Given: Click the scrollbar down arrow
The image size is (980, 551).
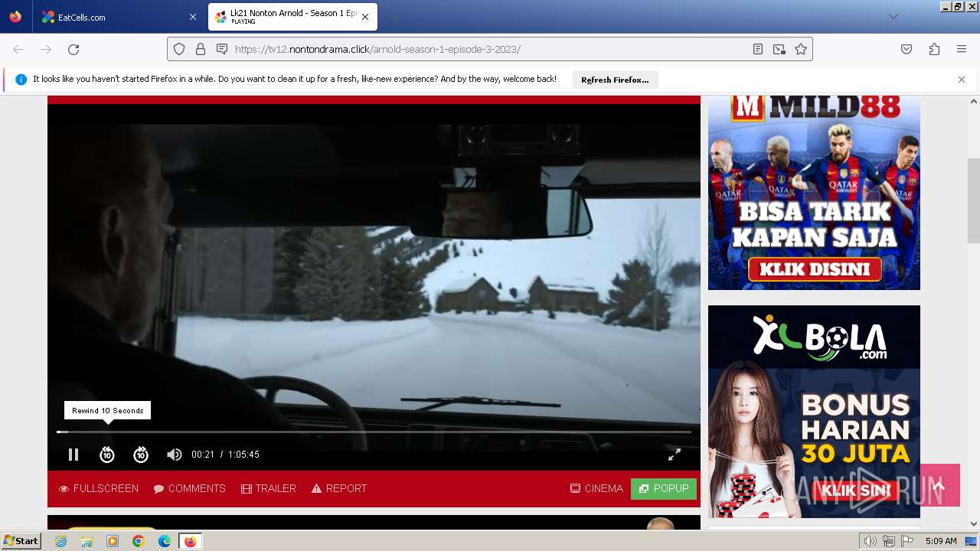Looking at the screenshot, I should coord(973,524).
